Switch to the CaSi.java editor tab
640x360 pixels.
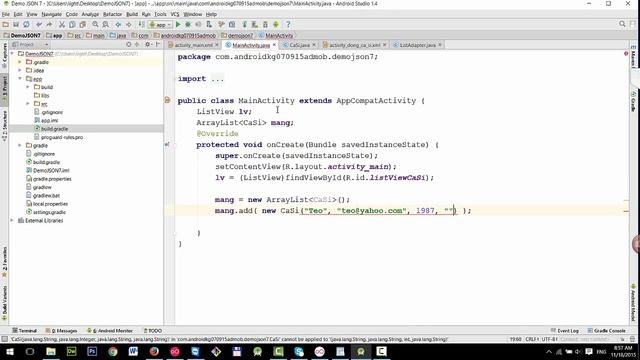299,45
